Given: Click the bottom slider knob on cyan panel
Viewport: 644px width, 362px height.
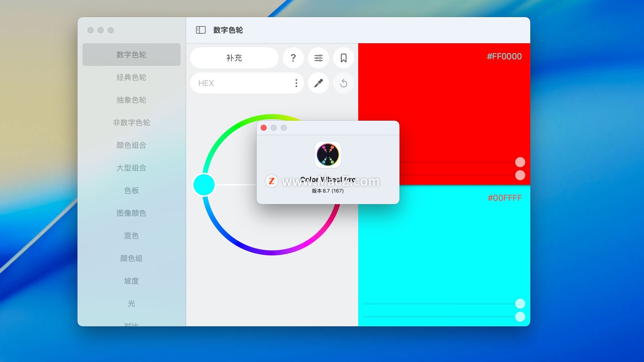Looking at the screenshot, I should coord(520,317).
